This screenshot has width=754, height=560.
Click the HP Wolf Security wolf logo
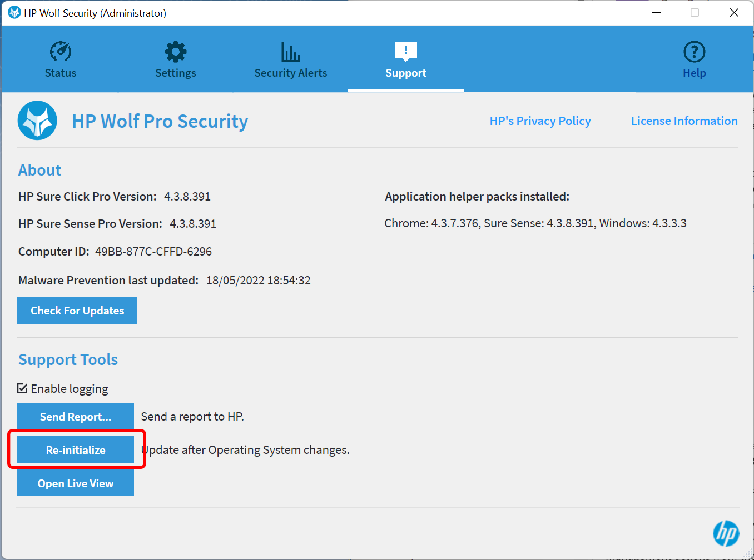click(37, 120)
